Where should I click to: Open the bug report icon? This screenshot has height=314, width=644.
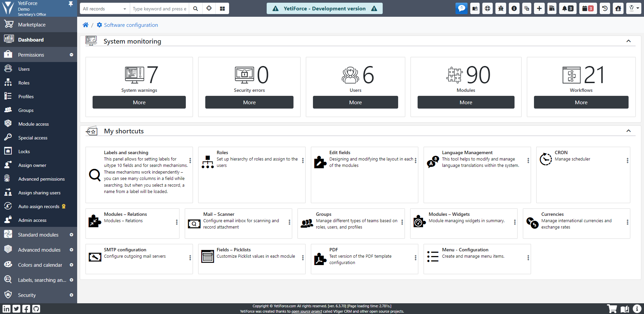coord(501,8)
